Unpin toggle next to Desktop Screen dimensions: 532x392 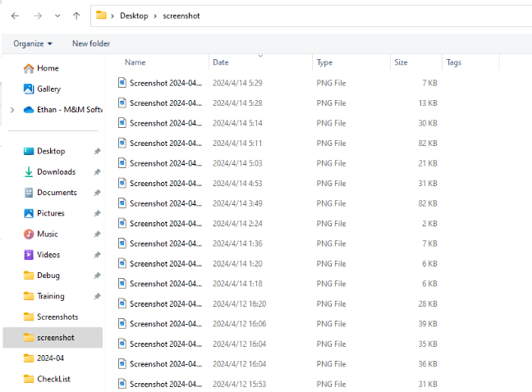pos(97,152)
